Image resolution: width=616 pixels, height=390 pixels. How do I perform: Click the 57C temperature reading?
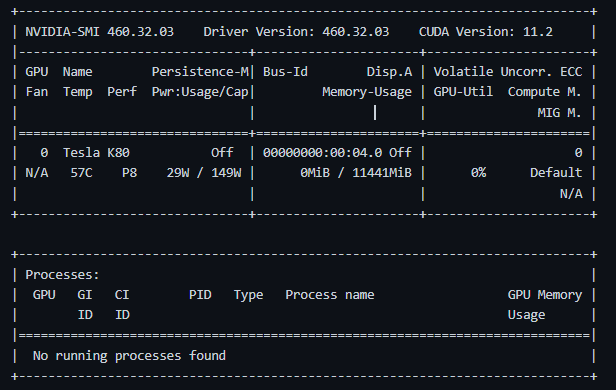(81, 173)
